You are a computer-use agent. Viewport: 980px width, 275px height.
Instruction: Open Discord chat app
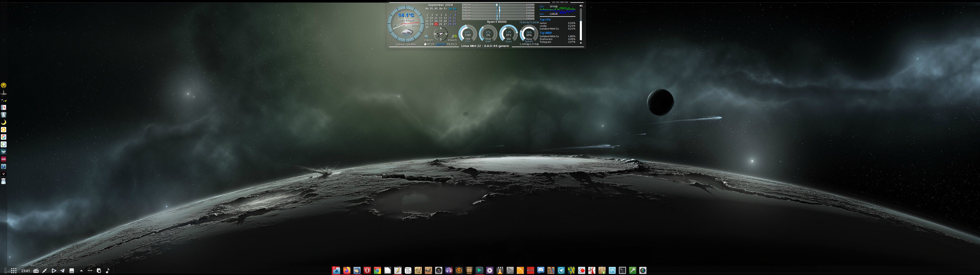(x=541, y=270)
